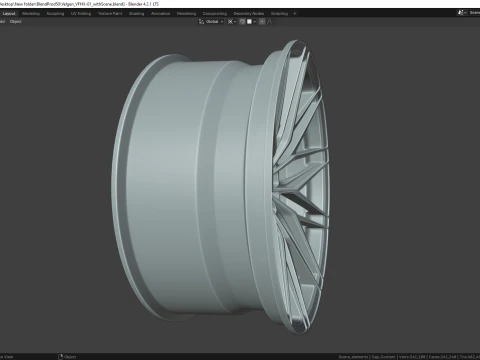The height and width of the screenshot is (360, 480).
Task: Click the Verts statistic in status bar
Action: 412,357
